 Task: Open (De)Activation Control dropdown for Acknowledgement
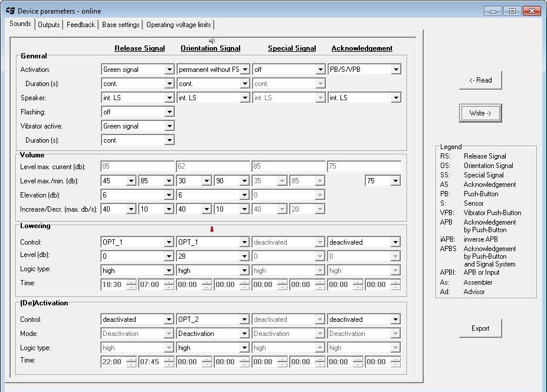click(x=364, y=319)
